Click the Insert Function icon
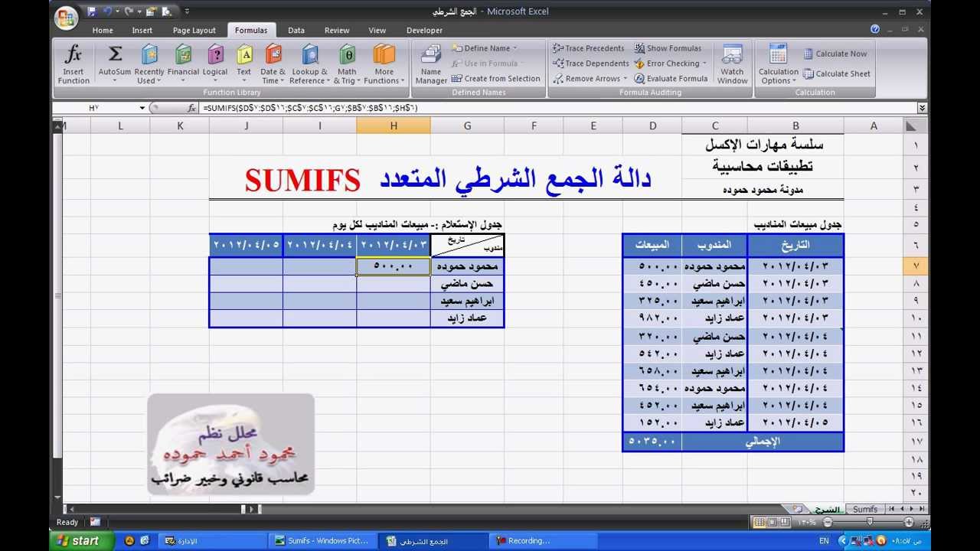 coord(73,64)
